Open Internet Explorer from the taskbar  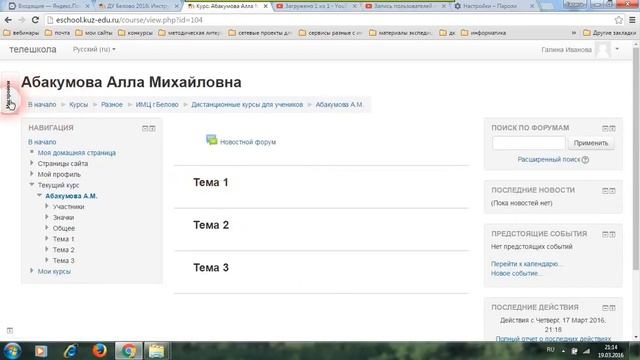pyautogui.click(x=71, y=351)
